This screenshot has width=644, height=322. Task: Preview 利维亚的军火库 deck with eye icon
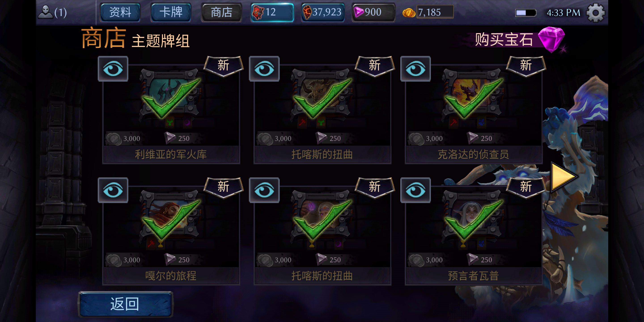coord(113,69)
